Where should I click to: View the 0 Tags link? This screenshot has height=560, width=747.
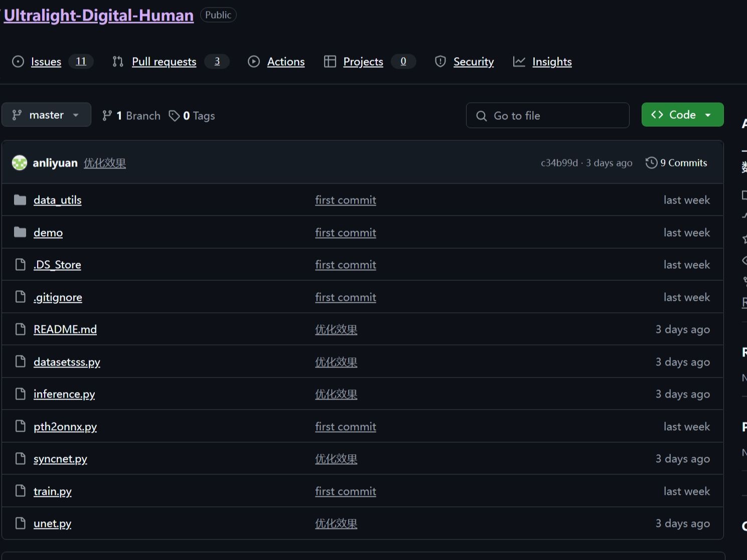point(192,116)
